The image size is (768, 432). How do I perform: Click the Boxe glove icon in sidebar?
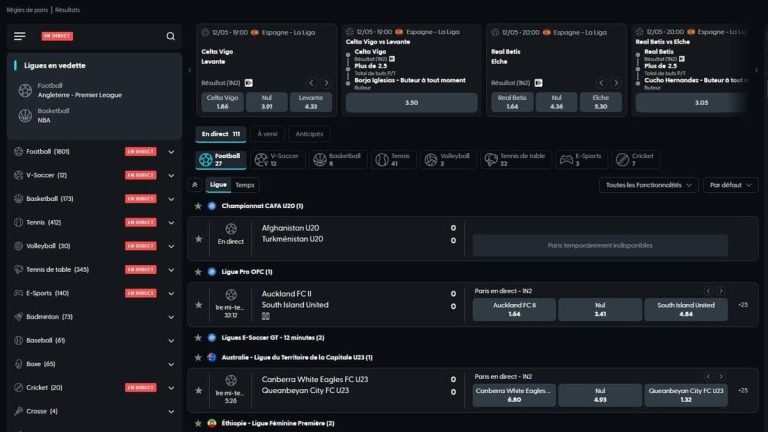click(x=19, y=364)
